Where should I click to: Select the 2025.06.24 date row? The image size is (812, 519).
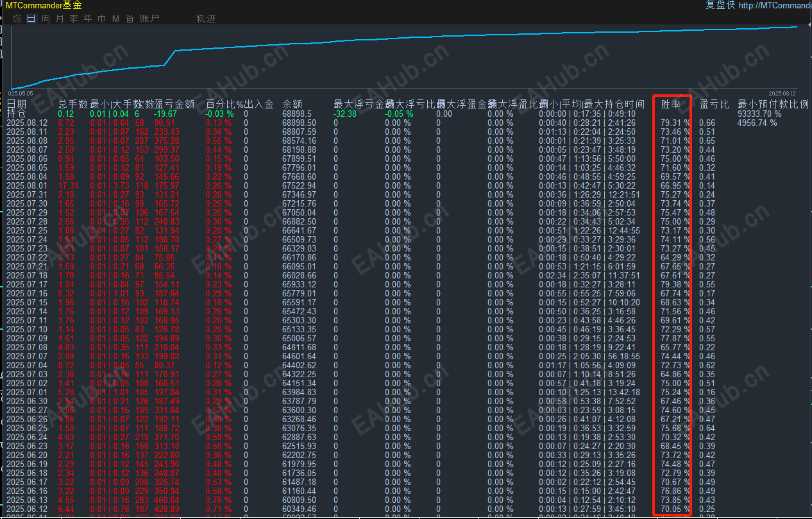click(27, 437)
